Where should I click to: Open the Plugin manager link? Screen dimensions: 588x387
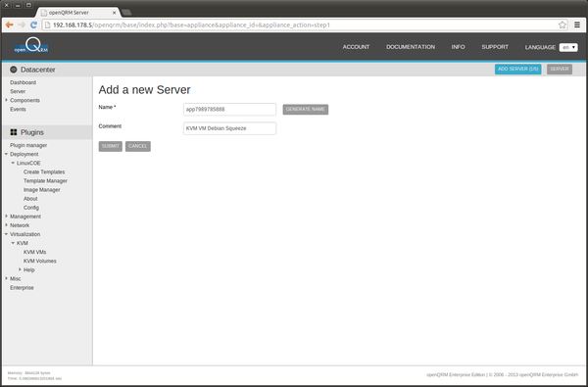pyautogui.click(x=28, y=145)
